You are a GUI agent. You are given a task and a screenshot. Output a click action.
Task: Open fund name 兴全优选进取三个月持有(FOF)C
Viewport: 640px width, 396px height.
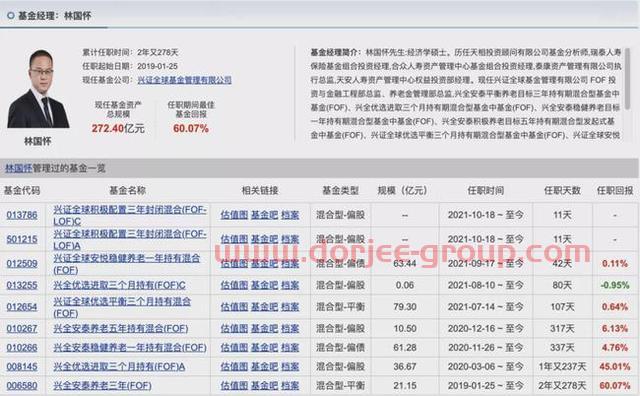point(119,285)
